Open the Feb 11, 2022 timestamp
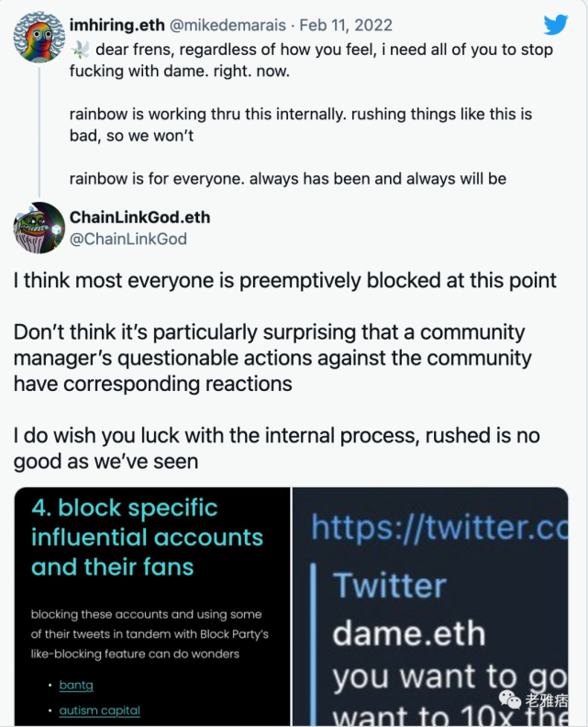The width and height of the screenshot is (588, 727). pos(346,25)
